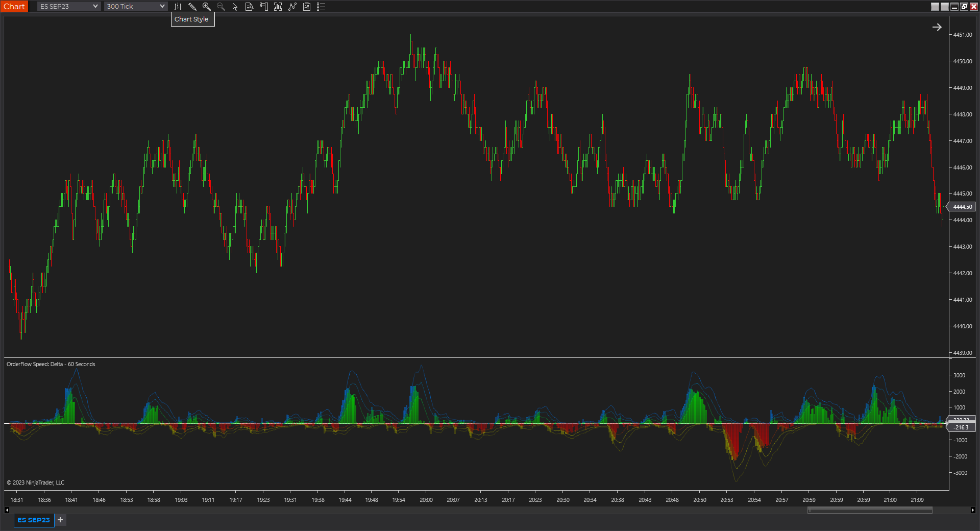Image resolution: width=980 pixels, height=531 pixels.
Task: Click the list icon at the toolbar end
Action: (x=321, y=7)
